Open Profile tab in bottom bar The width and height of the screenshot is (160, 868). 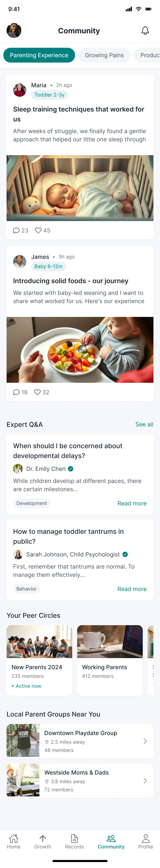click(146, 841)
